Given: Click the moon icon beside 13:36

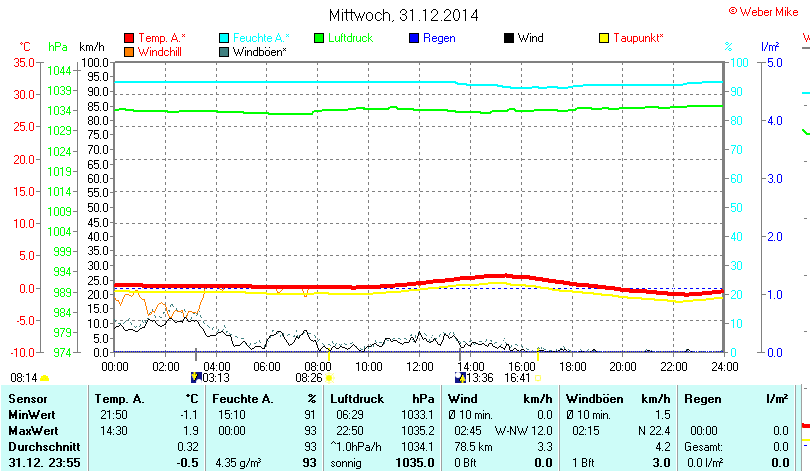Looking at the screenshot, I should 460,378.
